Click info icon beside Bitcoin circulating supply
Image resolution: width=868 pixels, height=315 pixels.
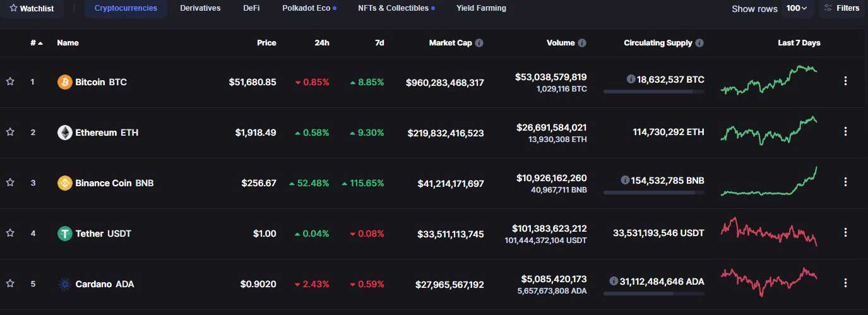click(631, 79)
